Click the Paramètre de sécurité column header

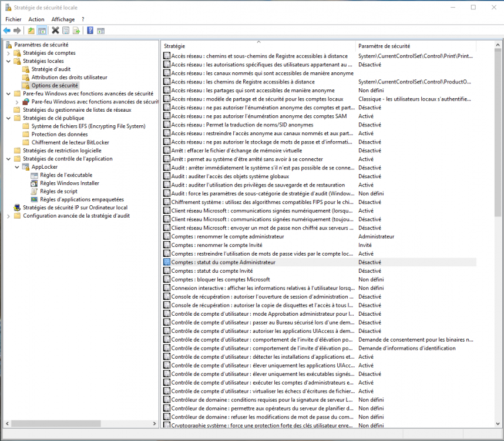(x=384, y=46)
